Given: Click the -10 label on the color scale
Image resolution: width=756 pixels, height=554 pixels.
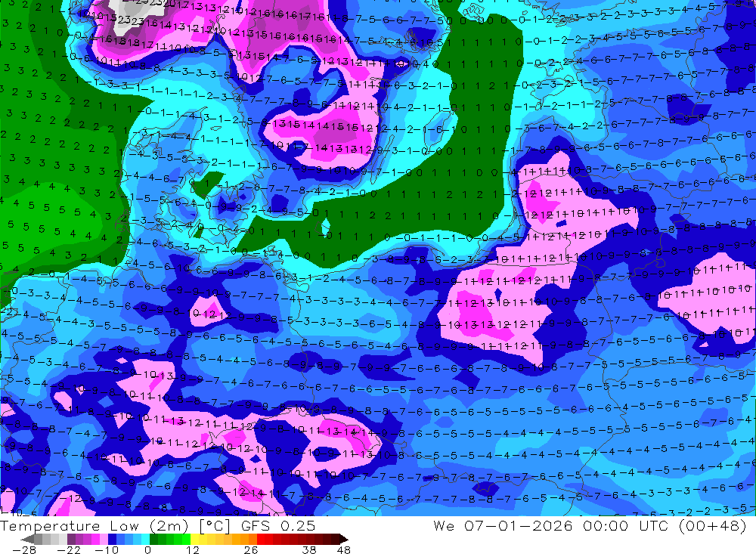Looking at the screenshot, I should point(107,550).
